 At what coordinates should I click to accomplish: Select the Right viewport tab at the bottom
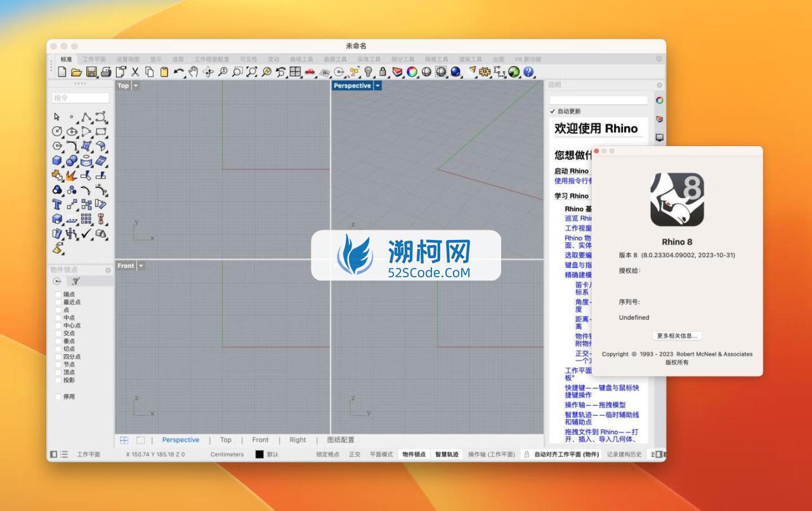pyautogui.click(x=298, y=440)
